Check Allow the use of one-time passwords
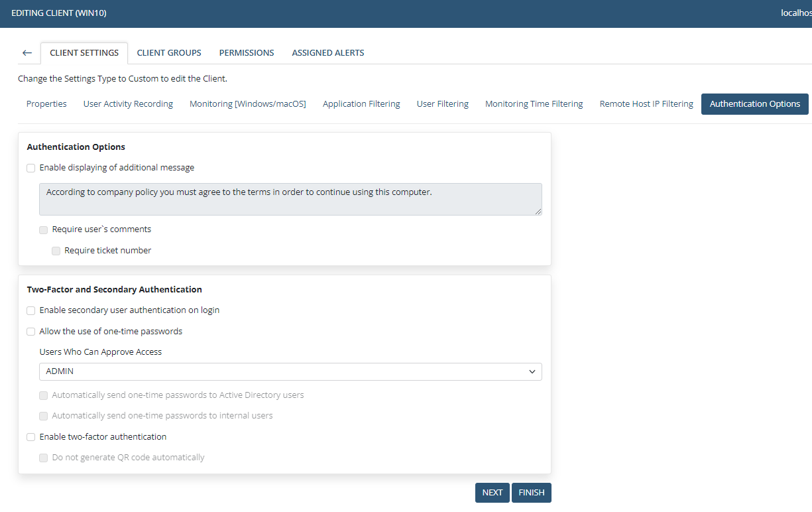Viewport: 812px width, 512px height. tap(31, 332)
